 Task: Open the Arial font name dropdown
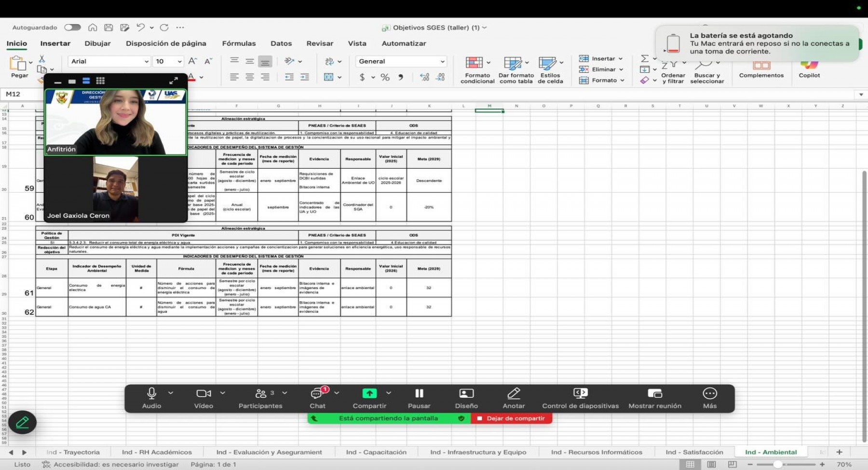(146, 62)
